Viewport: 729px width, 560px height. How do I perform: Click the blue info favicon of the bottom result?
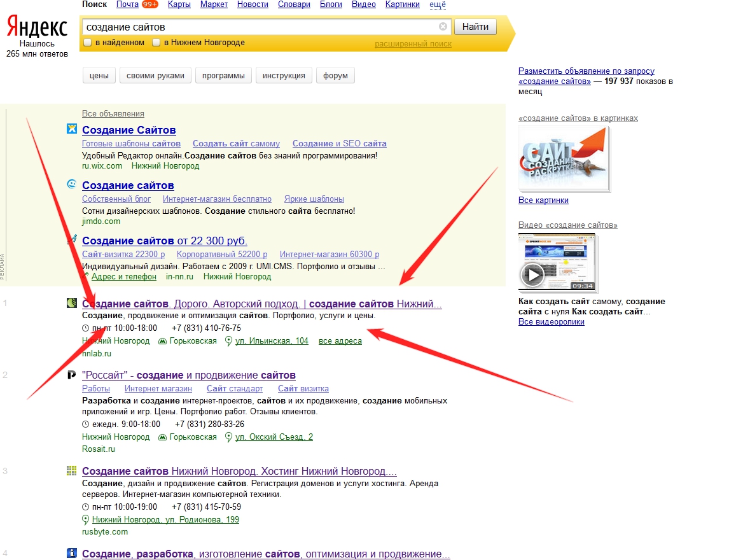[x=72, y=553]
